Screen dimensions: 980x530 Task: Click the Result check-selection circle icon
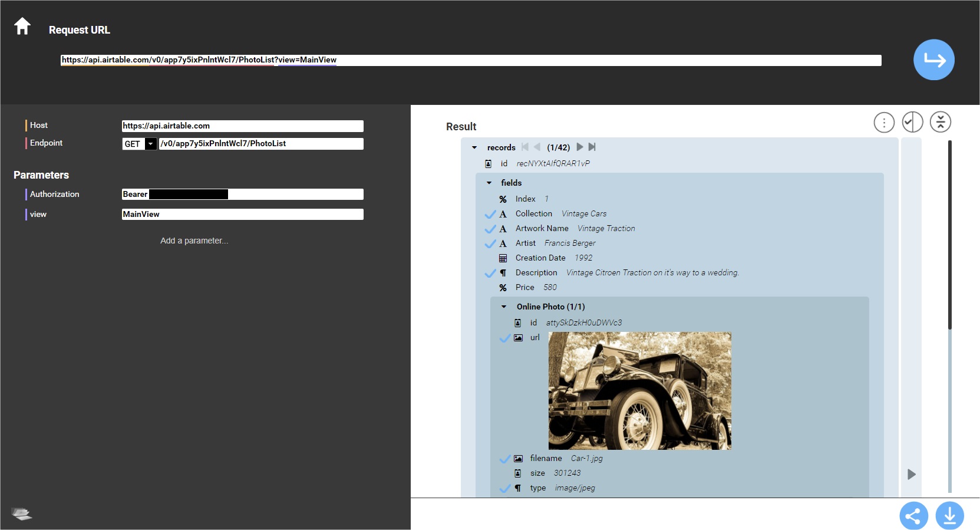click(x=912, y=122)
